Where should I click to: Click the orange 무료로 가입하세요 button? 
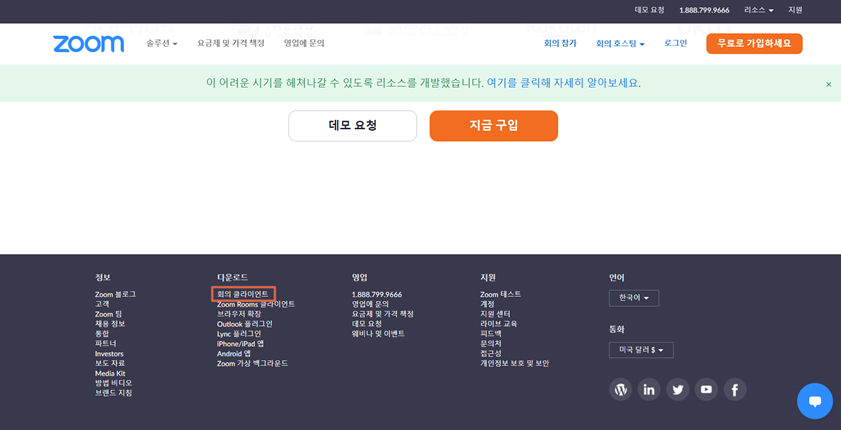[754, 43]
